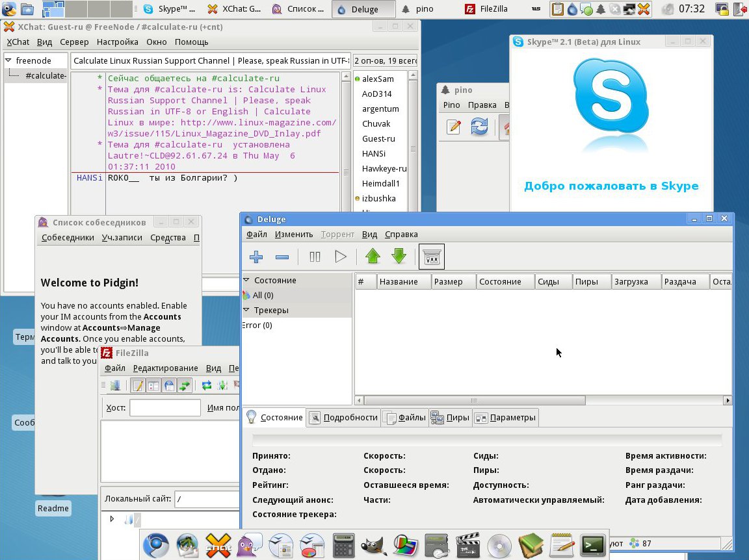This screenshot has width=749, height=560.
Task: Select the All (0) filter in Deluge
Action: click(x=263, y=295)
